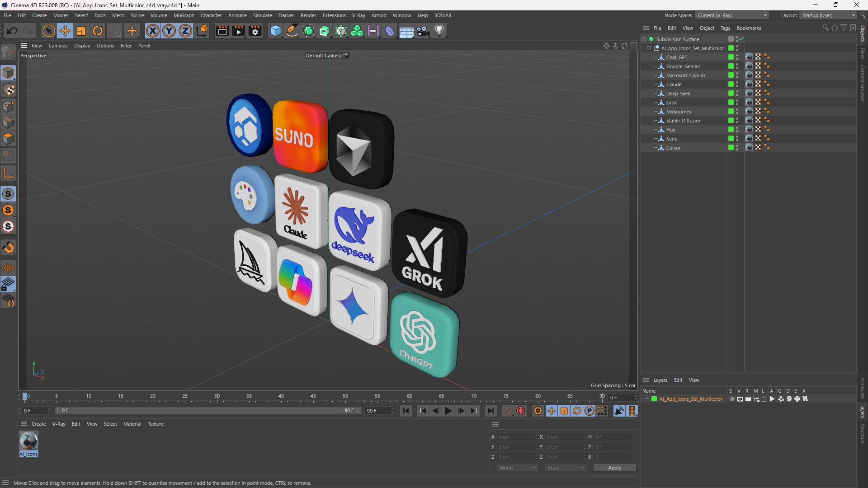Open the Simulate menu
The width and height of the screenshot is (868, 488).
pos(262,15)
